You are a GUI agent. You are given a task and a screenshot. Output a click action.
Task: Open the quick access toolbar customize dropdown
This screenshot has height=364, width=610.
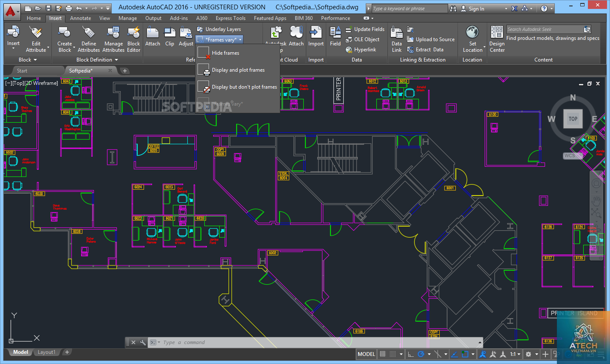pyautogui.click(x=108, y=8)
